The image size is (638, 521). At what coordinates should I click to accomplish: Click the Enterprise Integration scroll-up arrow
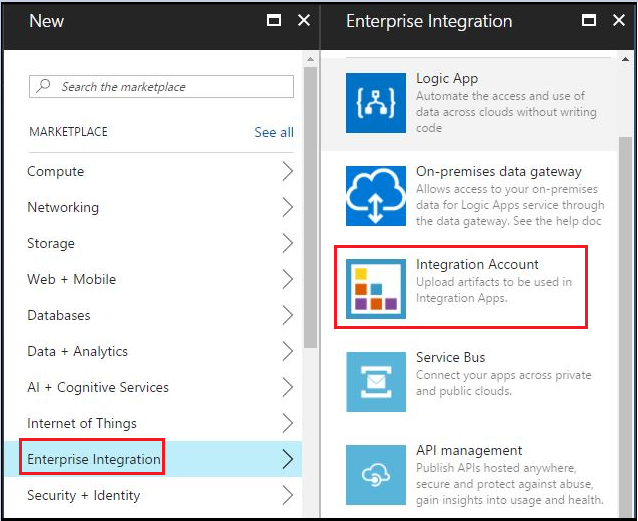point(625,59)
